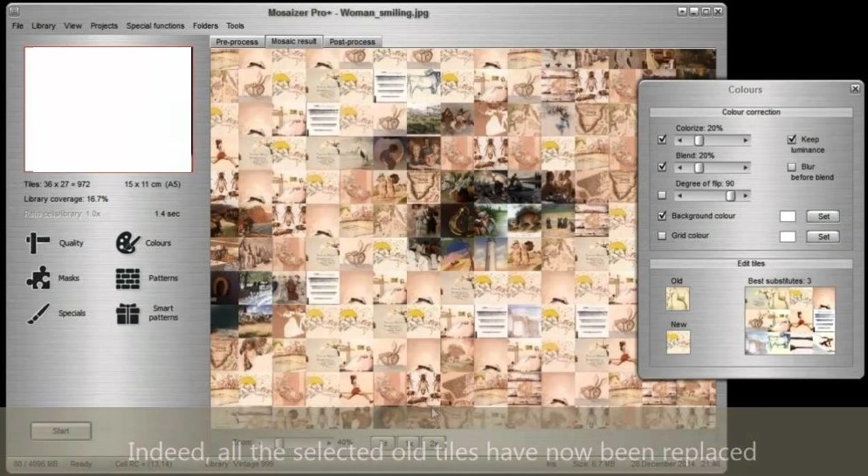Select the Old tile thumbnail
868x476 pixels.
click(x=678, y=299)
